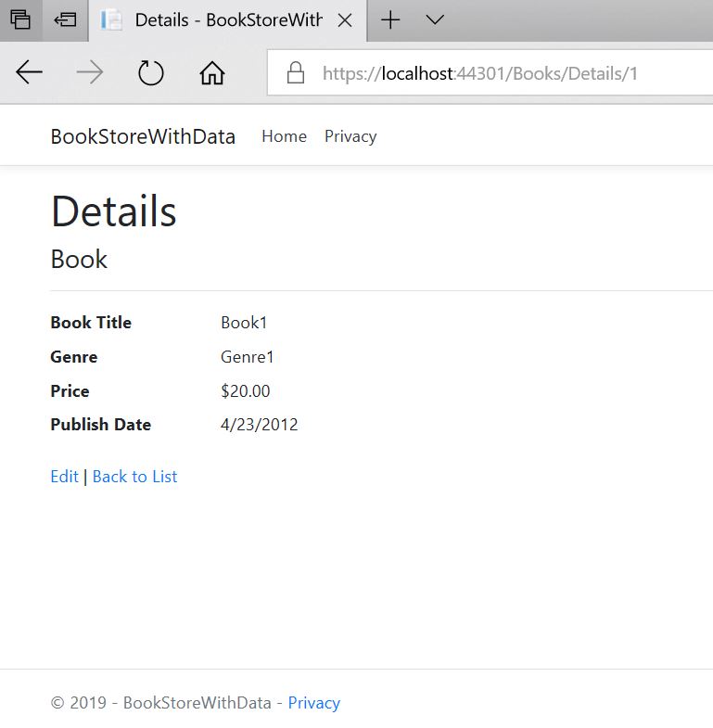View site info via the lock icon
This screenshot has width=713, height=728.
coord(296,73)
